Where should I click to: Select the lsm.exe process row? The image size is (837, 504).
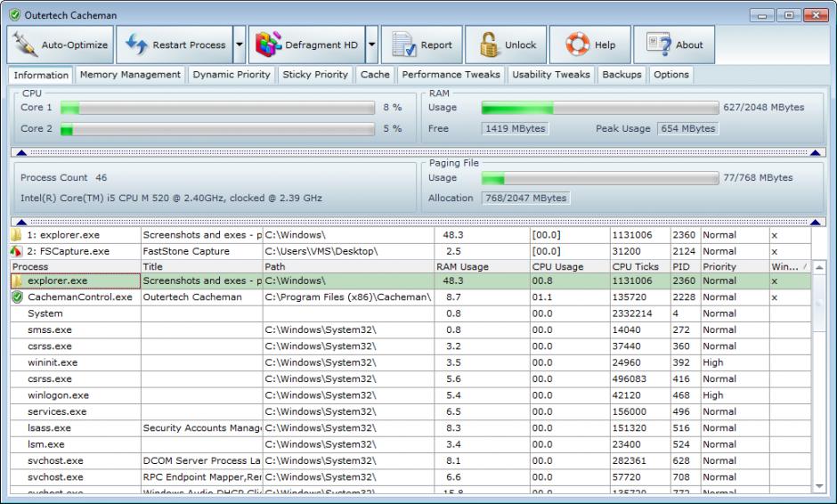point(410,444)
